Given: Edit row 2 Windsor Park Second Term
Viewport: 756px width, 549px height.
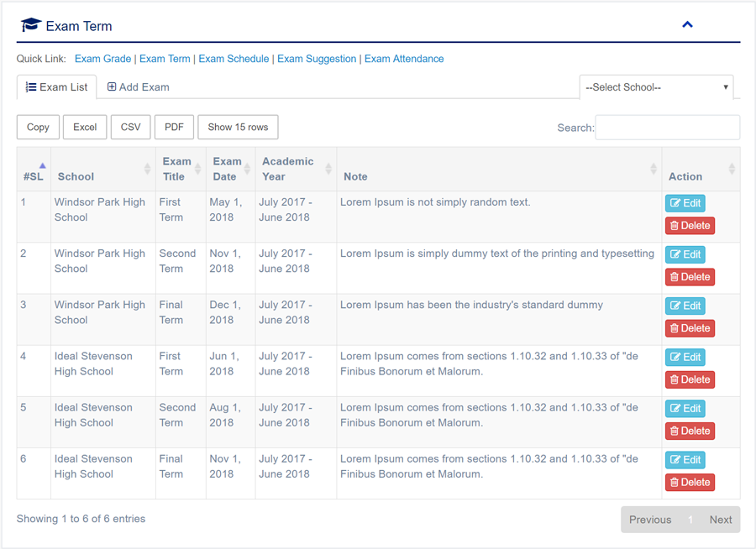Looking at the screenshot, I should click(685, 254).
